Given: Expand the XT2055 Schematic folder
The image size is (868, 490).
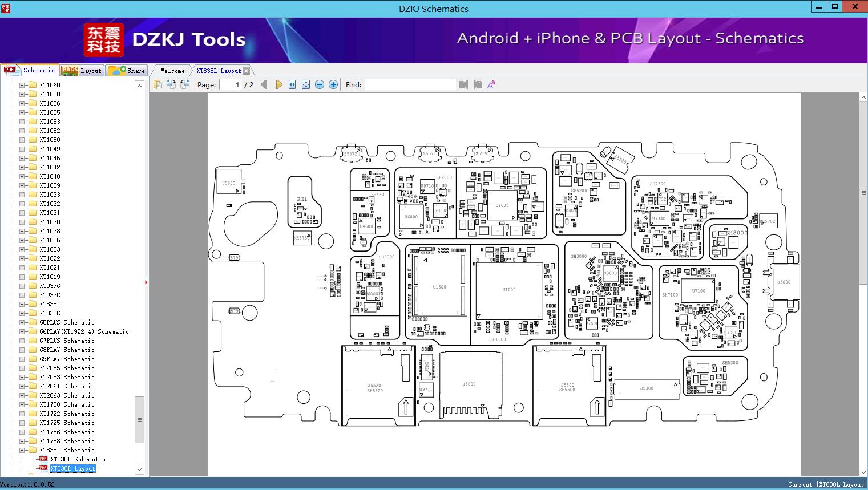Looking at the screenshot, I should point(22,368).
